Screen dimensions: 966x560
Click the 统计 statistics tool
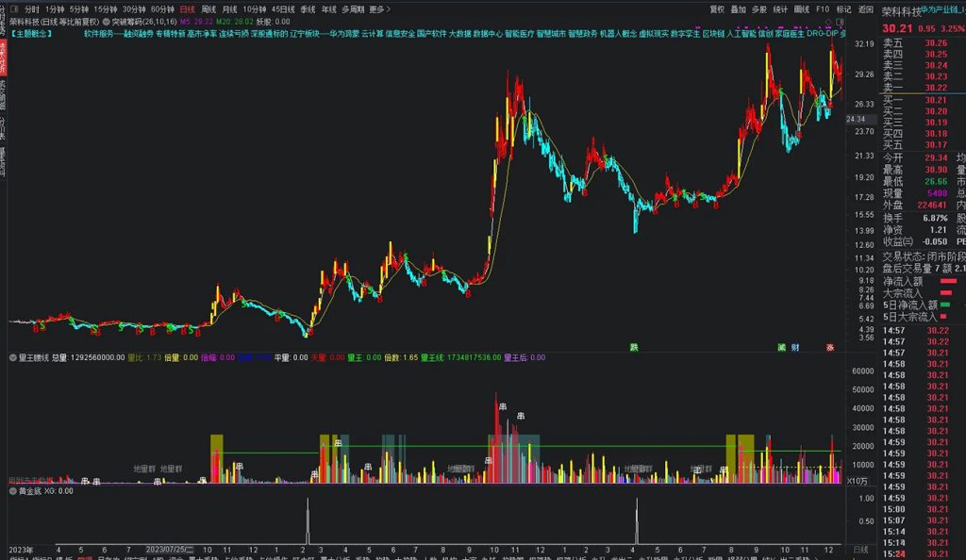click(x=779, y=8)
